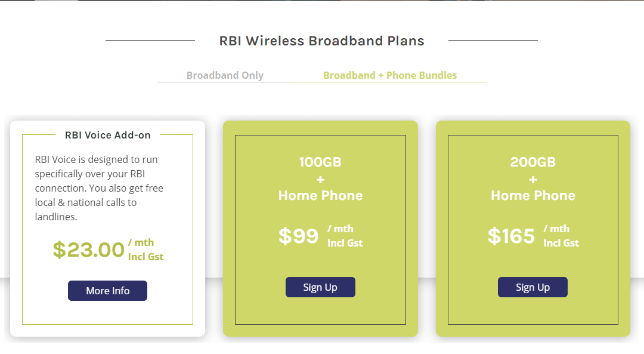Screen dimensions: 644x354
Task: Sign Up for the 200GB + Home Phone plan
Action: click(532, 287)
